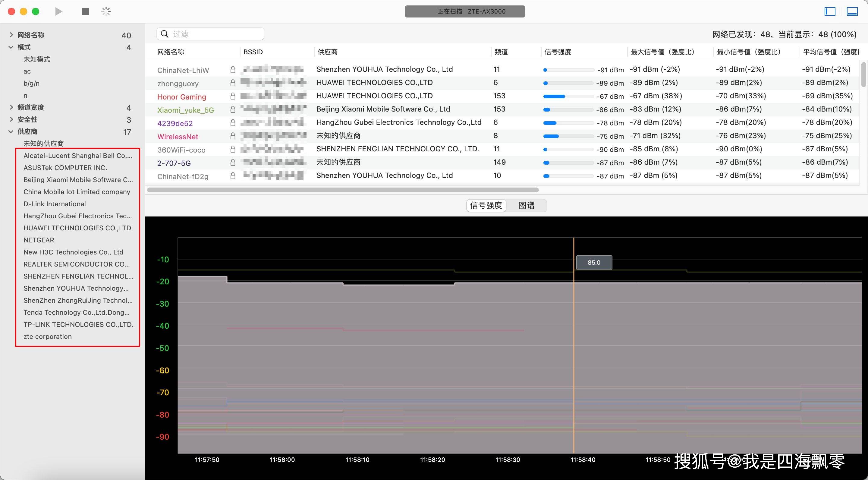Screen dimensions: 868x480
Task: Select the 信号强度 tab
Action: click(486, 205)
